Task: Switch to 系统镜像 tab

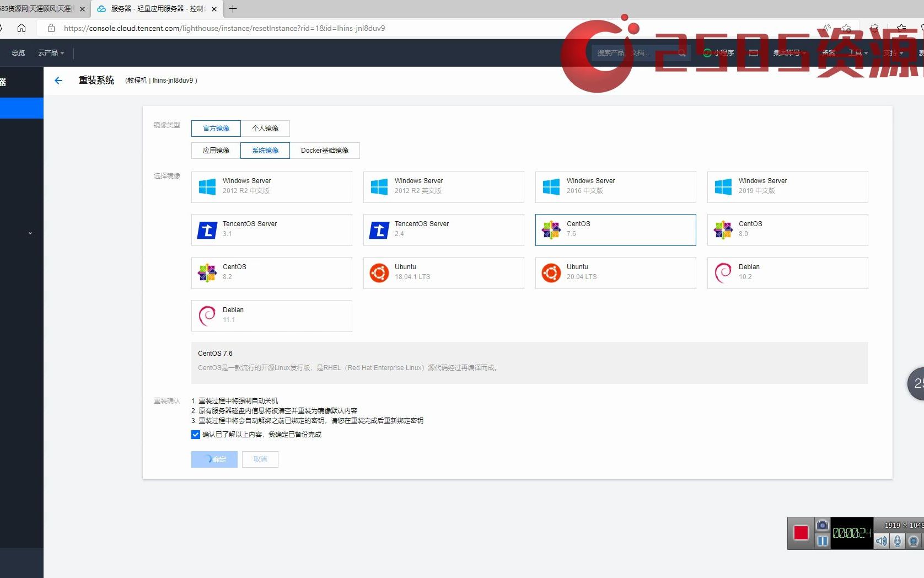Action: [x=265, y=151]
